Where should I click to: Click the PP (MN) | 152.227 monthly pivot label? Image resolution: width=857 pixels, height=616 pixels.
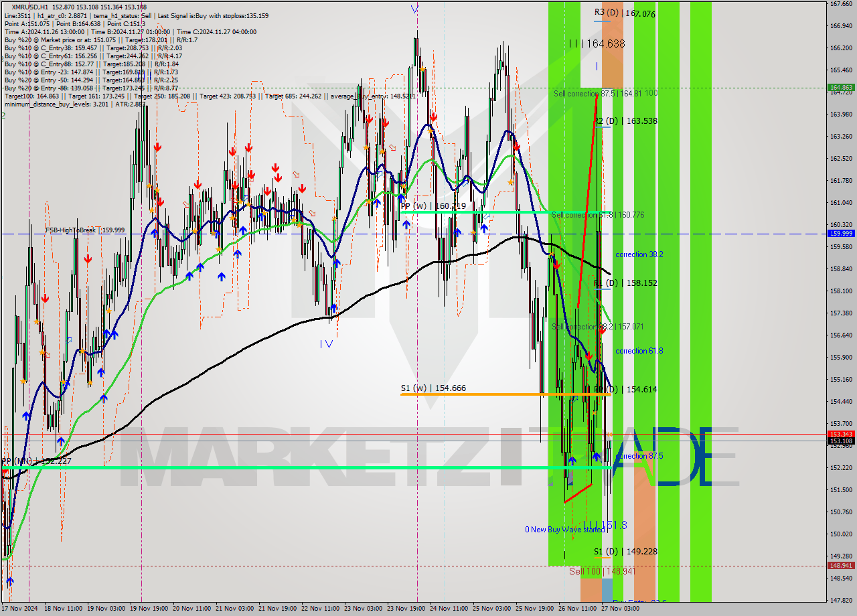(36, 461)
